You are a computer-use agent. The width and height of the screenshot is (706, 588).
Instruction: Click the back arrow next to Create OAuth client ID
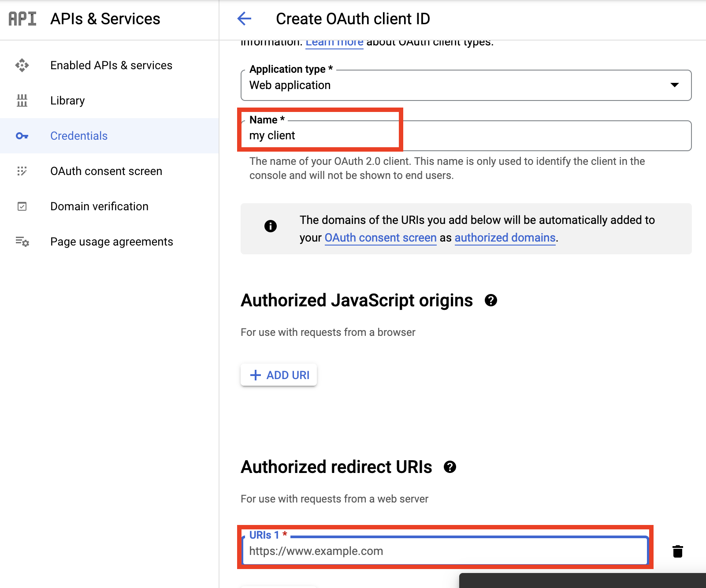[x=245, y=19]
